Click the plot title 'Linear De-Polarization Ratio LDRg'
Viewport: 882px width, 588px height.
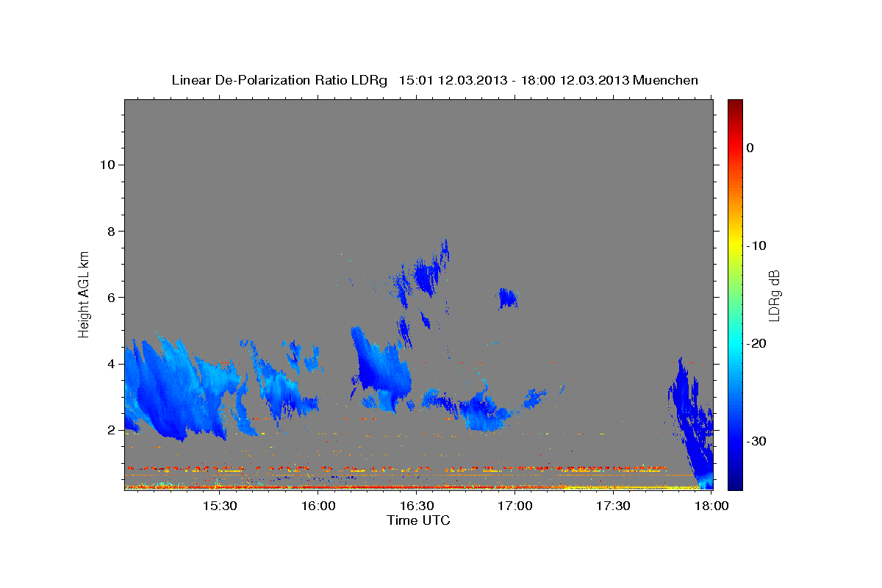point(279,80)
